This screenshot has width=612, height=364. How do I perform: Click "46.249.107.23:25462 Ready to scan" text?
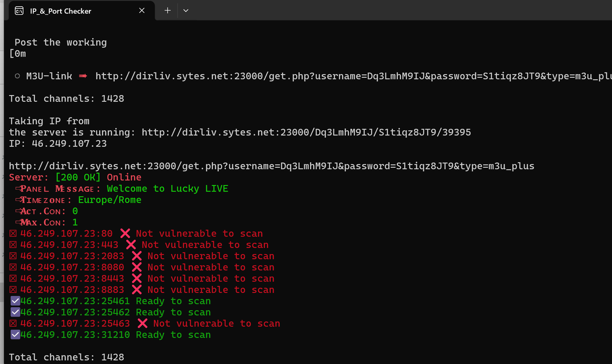pos(116,312)
